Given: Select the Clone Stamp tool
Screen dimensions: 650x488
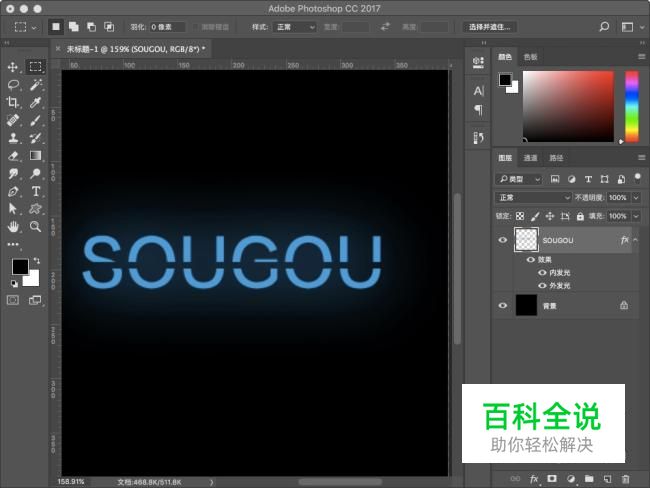Looking at the screenshot, I should pyautogui.click(x=13, y=138).
